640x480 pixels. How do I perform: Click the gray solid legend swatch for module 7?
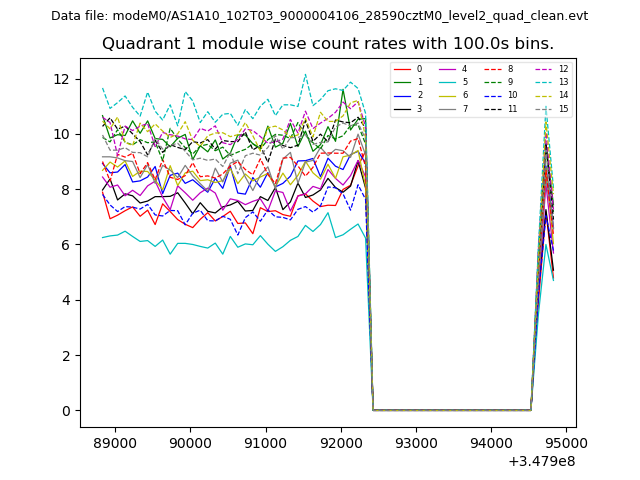[x=449, y=108]
